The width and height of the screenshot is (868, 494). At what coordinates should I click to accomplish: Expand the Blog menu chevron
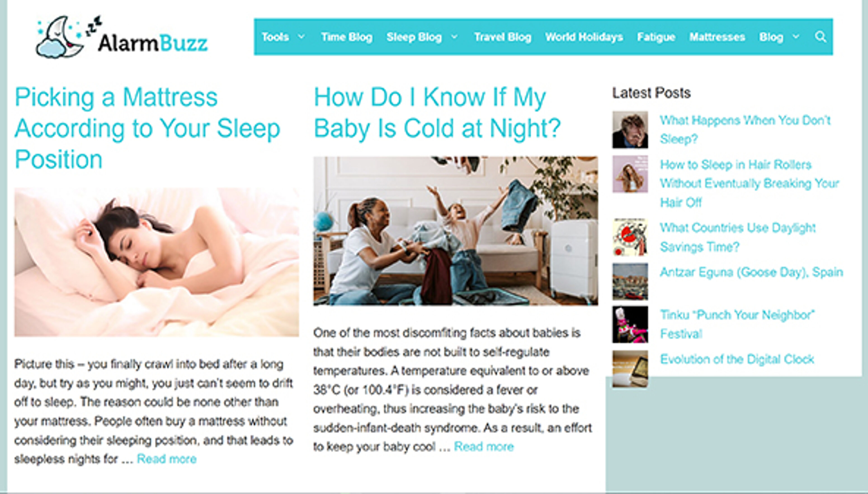796,36
